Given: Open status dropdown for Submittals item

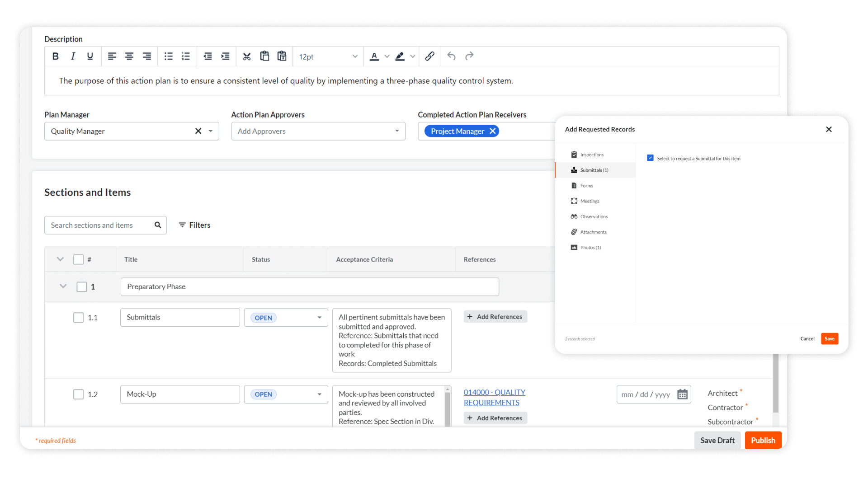Looking at the screenshot, I should [x=286, y=318].
